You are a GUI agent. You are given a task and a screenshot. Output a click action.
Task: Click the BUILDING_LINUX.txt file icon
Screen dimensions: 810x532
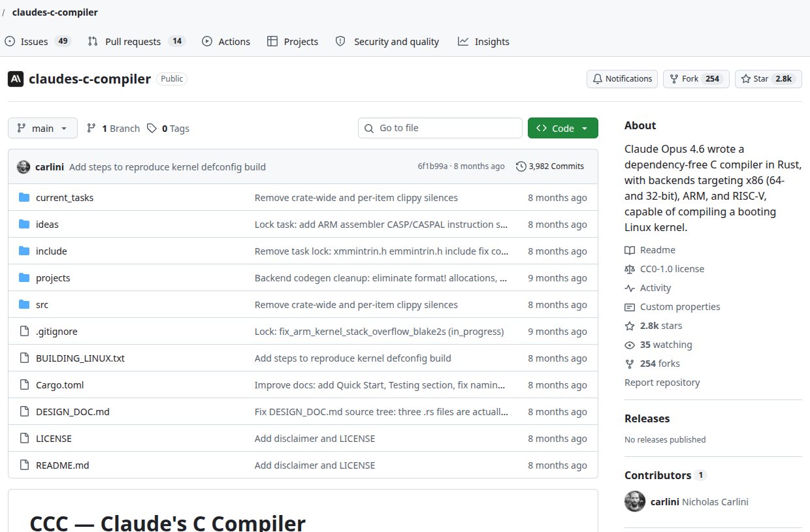pyautogui.click(x=24, y=358)
